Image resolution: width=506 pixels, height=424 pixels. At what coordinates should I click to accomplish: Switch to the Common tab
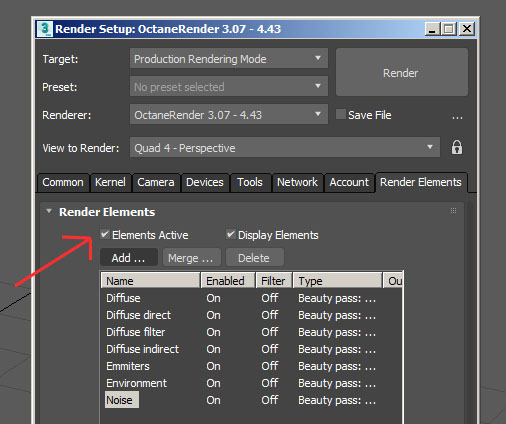[x=63, y=182]
